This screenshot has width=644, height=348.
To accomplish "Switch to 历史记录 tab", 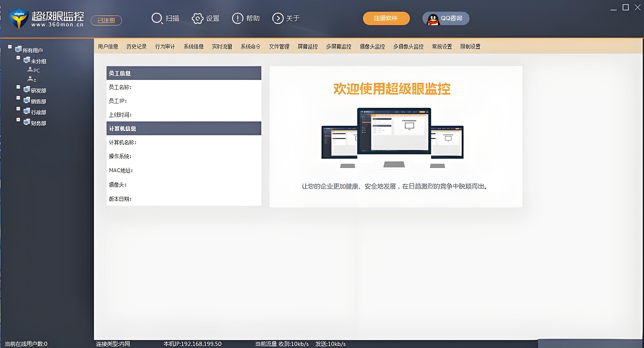I will 136,46.
